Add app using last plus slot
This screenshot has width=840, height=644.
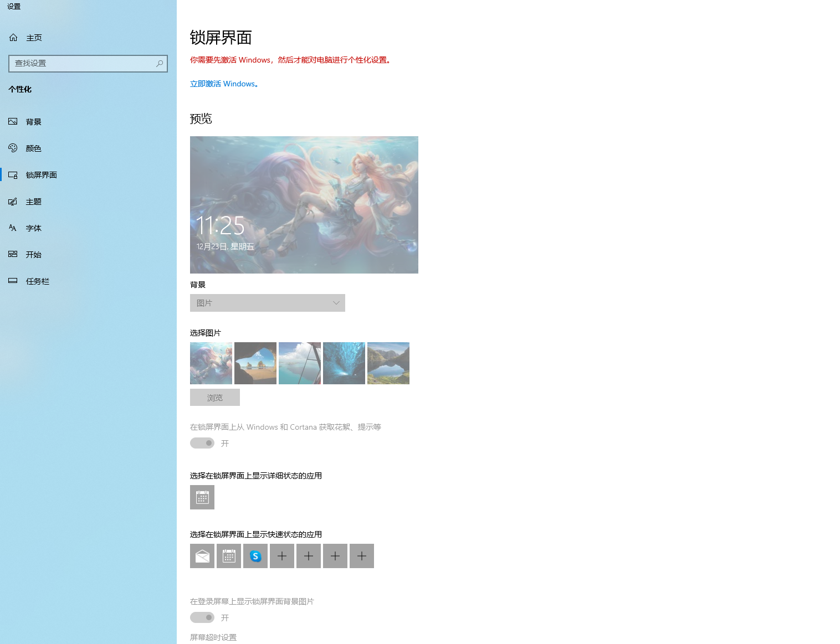tap(362, 556)
